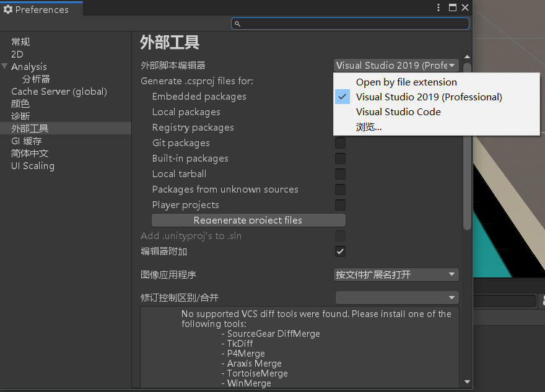Click the Local packages label
Screen dimensions: 545x392
tap(186, 112)
